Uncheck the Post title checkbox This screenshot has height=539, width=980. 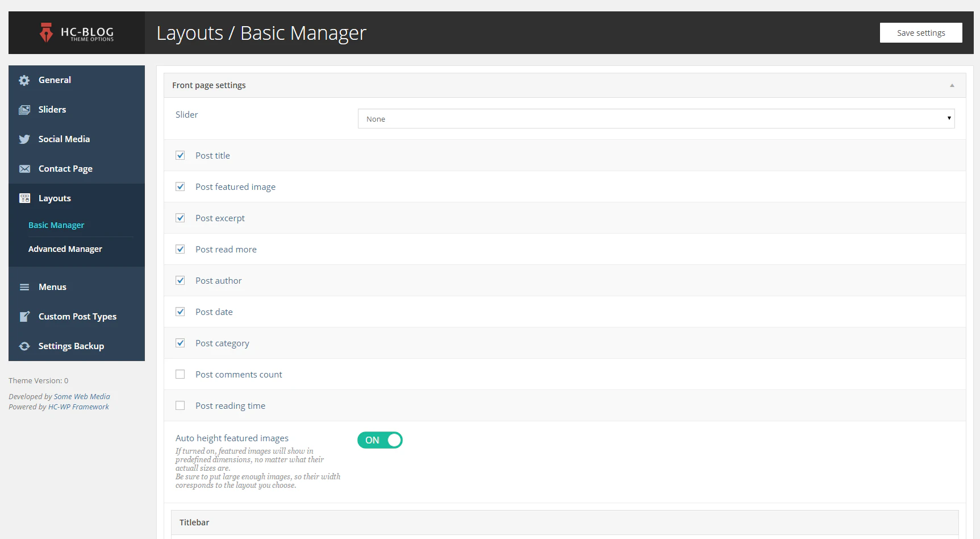click(x=180, y=155)
